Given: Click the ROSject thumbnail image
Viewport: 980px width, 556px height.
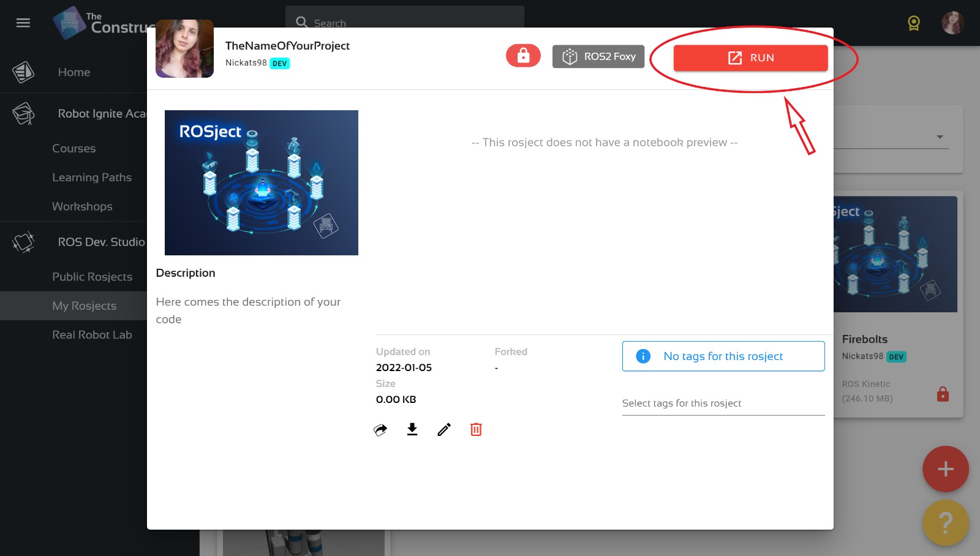Looking at the screenshot, I should pos(262,182).
